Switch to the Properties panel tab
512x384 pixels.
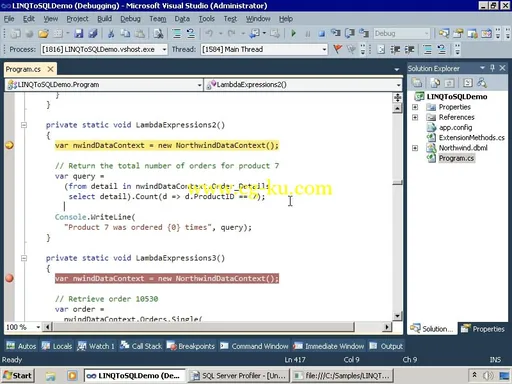483,329
